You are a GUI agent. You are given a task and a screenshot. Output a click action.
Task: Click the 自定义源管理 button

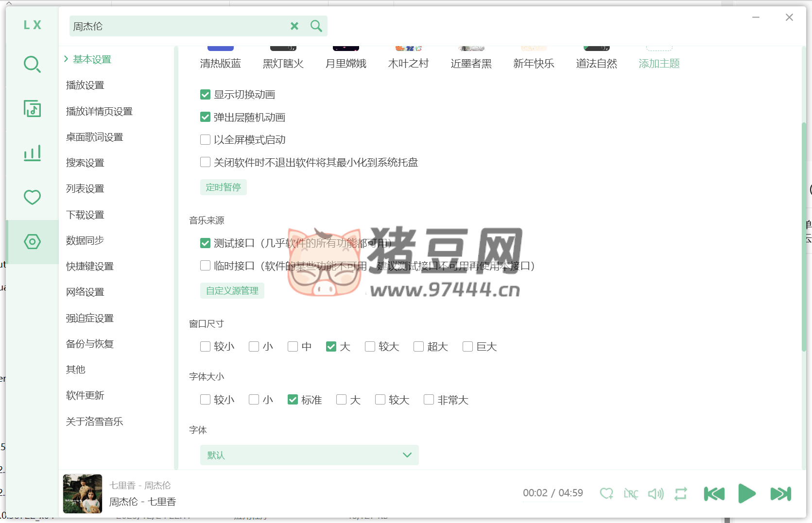click(x=232, y=291)
